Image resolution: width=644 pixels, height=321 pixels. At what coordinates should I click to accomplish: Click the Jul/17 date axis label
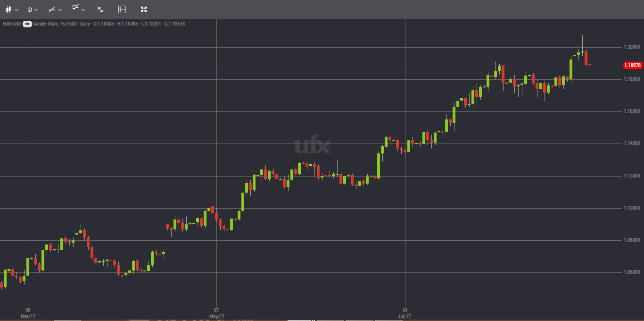[x=405, y=316]
